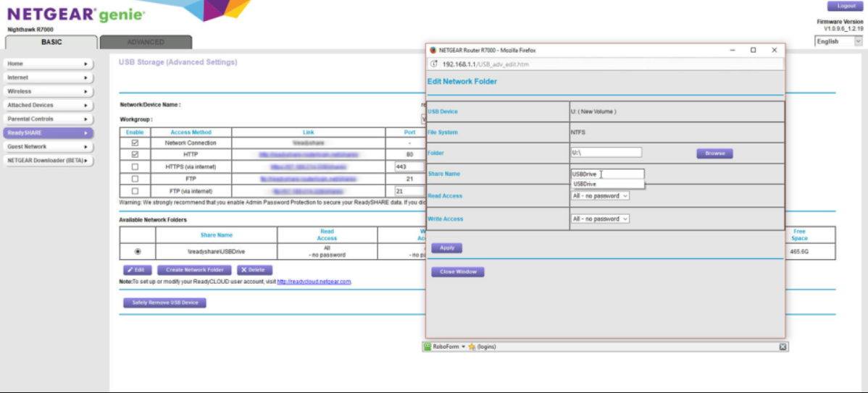Switch to the ADVANCED tab
This screenshot has width=868, height=393.
pyautogui.click(x=146, y=42)
